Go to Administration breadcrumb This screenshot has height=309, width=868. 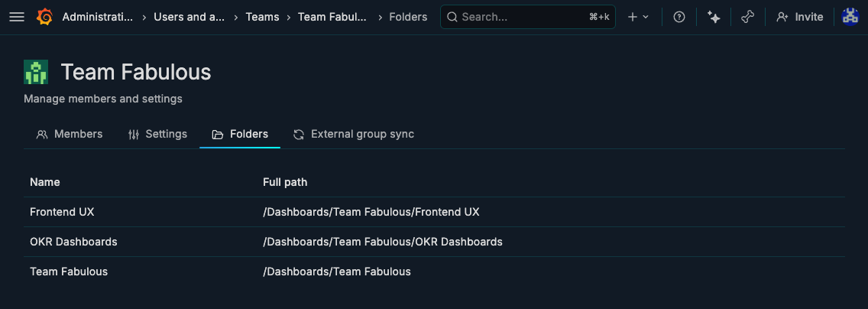click(x=98, y=17)
